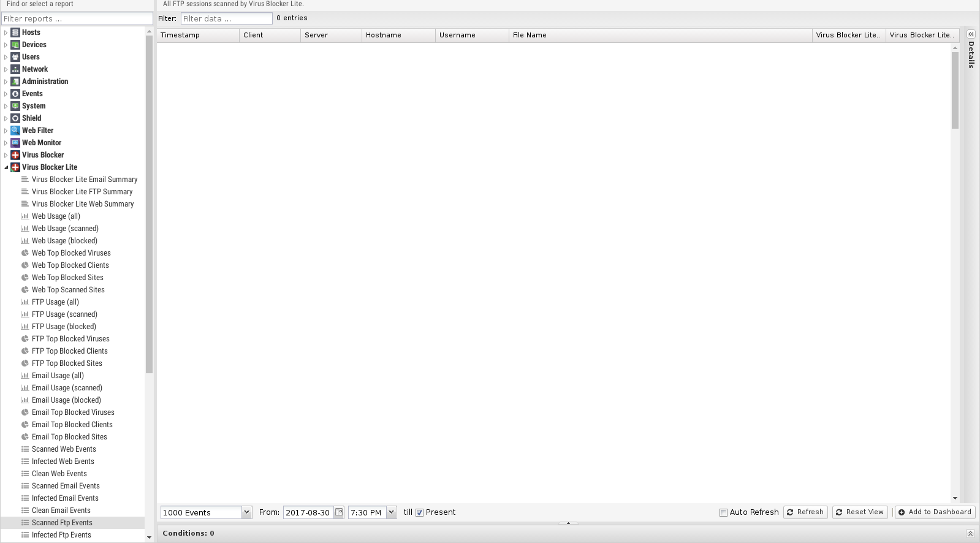The width and height of the screenshot is (980, 543).
Task: Enable the Auto Refresh checkbox
Action: point(723,512)
